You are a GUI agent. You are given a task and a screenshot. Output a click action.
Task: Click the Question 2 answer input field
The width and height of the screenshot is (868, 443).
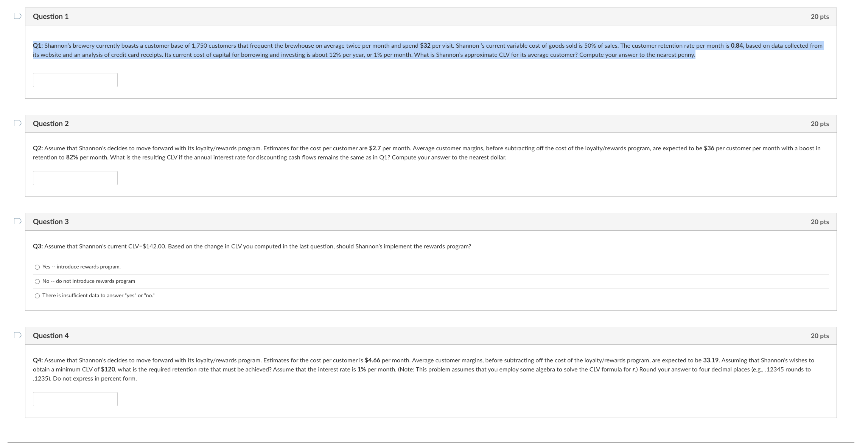(x=75, y=178)
